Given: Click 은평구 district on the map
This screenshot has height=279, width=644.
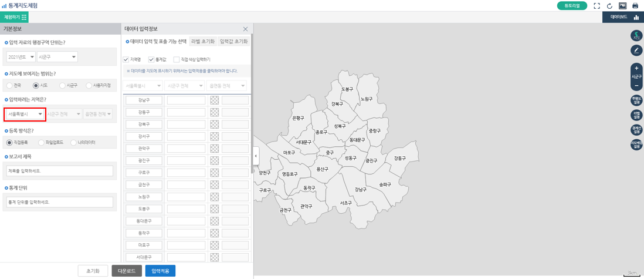Looking at the screenshot, I should pos(298,117).
